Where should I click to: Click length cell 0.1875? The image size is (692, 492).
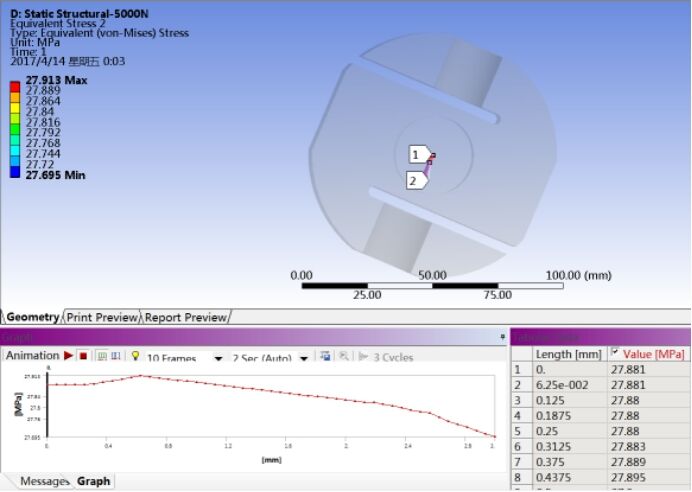tap(570, 416)
